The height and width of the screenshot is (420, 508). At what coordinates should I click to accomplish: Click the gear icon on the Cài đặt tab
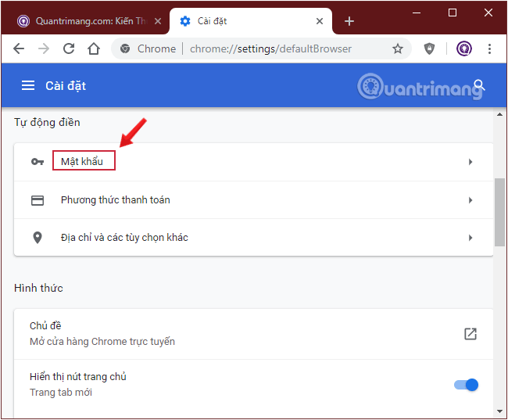[x=185, y=21]
